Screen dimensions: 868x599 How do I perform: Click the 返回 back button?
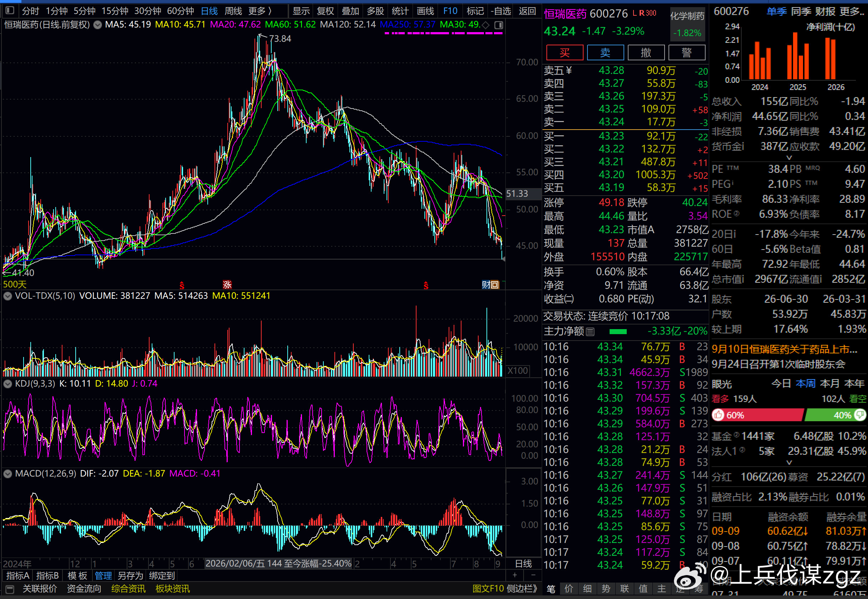click(x=527, y=11)
